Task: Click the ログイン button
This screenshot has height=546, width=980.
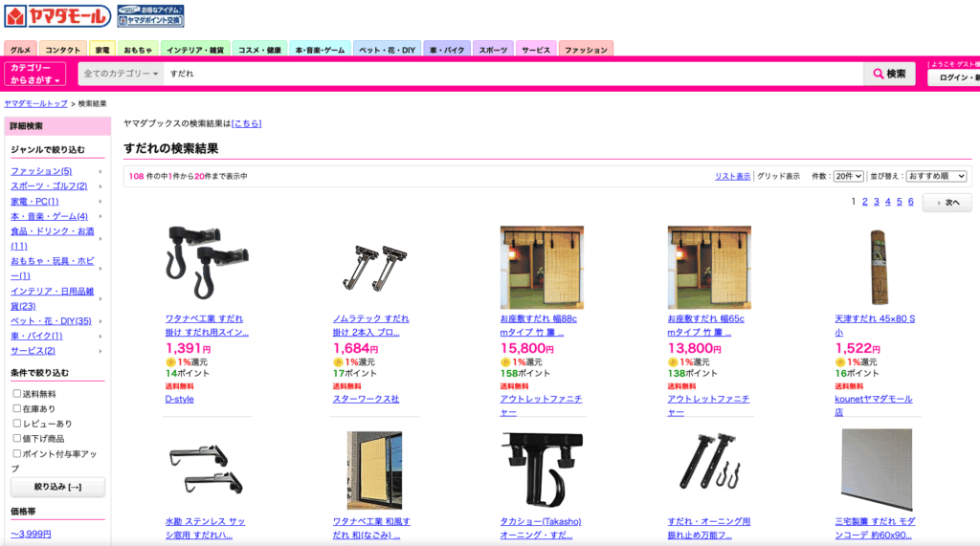Action: [954, 77]
